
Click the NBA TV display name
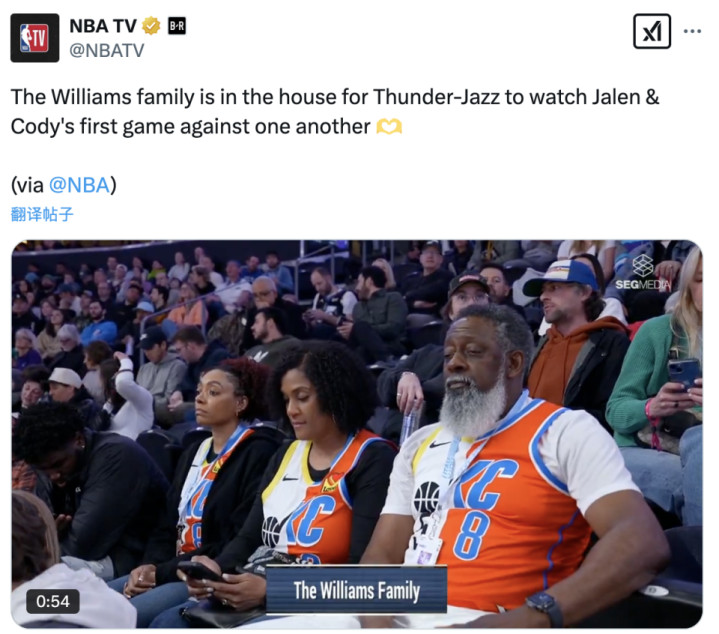coord(103,26)
